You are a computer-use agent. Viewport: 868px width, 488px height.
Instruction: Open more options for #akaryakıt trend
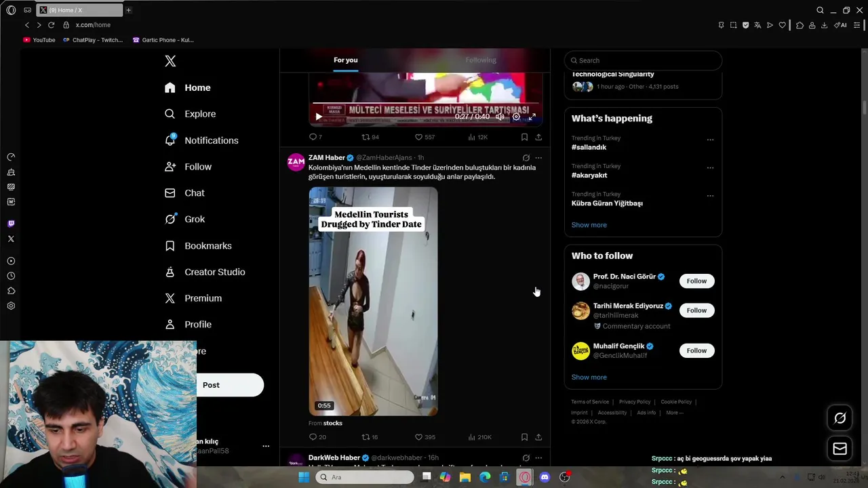(710, 167)
